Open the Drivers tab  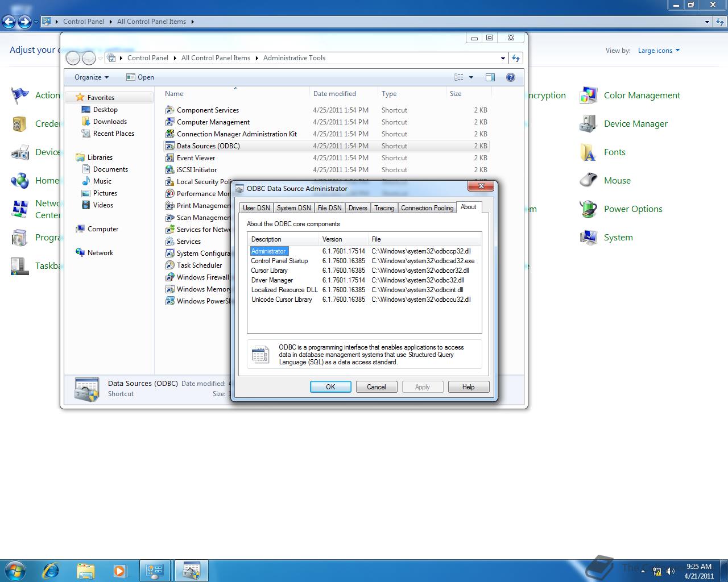coord(358,208)
